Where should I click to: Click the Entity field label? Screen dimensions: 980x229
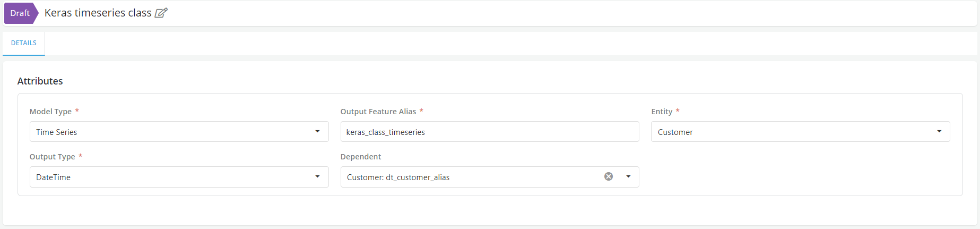662,112
